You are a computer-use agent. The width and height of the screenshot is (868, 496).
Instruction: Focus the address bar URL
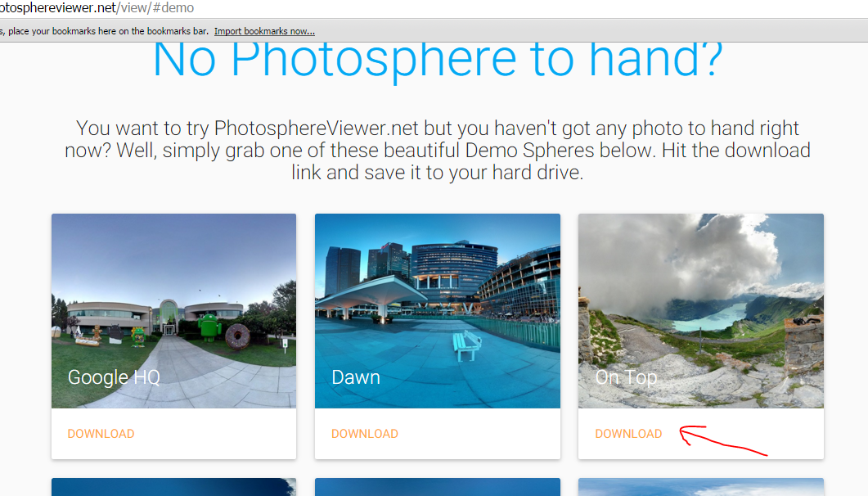[97, 7]
